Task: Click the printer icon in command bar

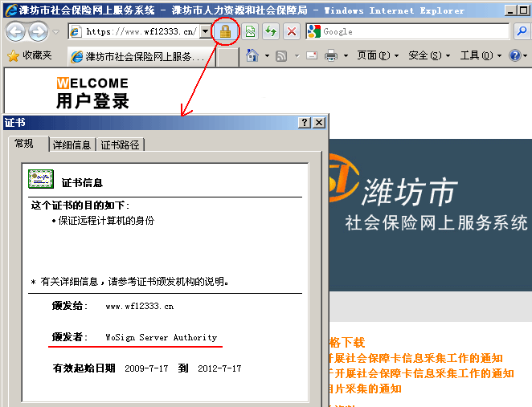Action: [330, 56]
